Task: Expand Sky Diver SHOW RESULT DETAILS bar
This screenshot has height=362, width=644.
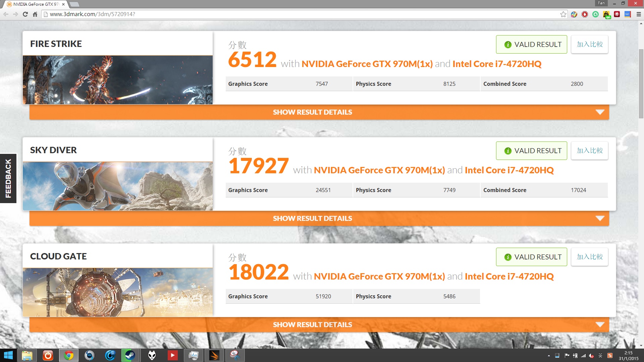Action: coord(319,219)
